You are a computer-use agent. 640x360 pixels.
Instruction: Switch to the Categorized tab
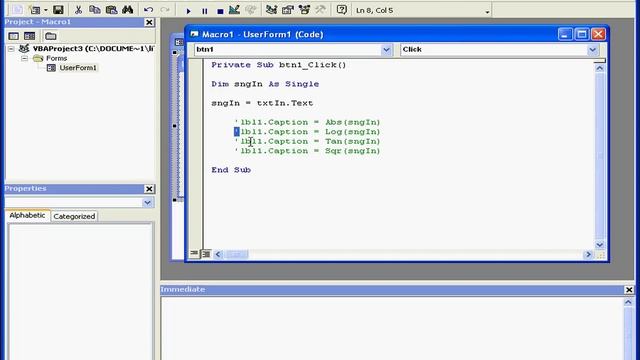[x=74, y=216]
